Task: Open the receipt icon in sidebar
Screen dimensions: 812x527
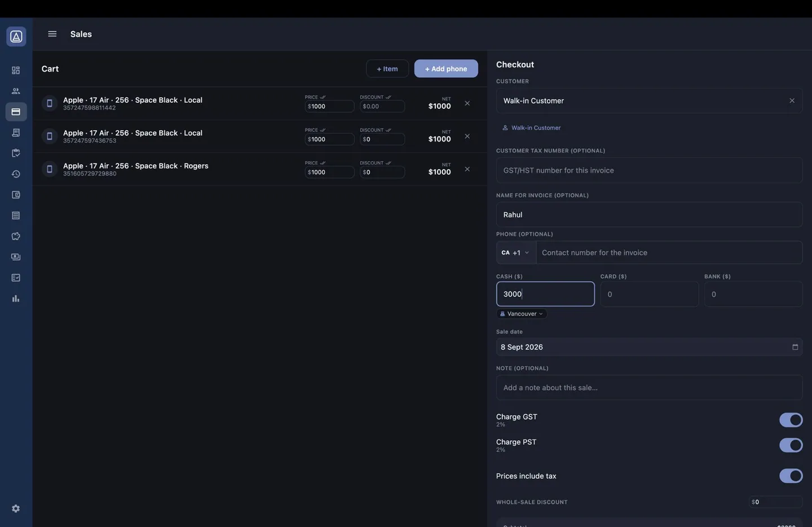Action: [16, 132]
